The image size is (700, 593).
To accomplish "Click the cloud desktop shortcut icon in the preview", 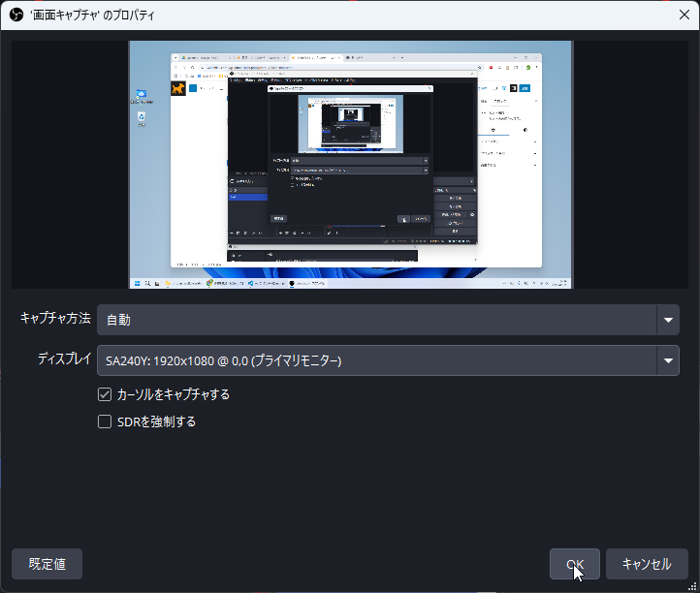I will tap(142, 95).
